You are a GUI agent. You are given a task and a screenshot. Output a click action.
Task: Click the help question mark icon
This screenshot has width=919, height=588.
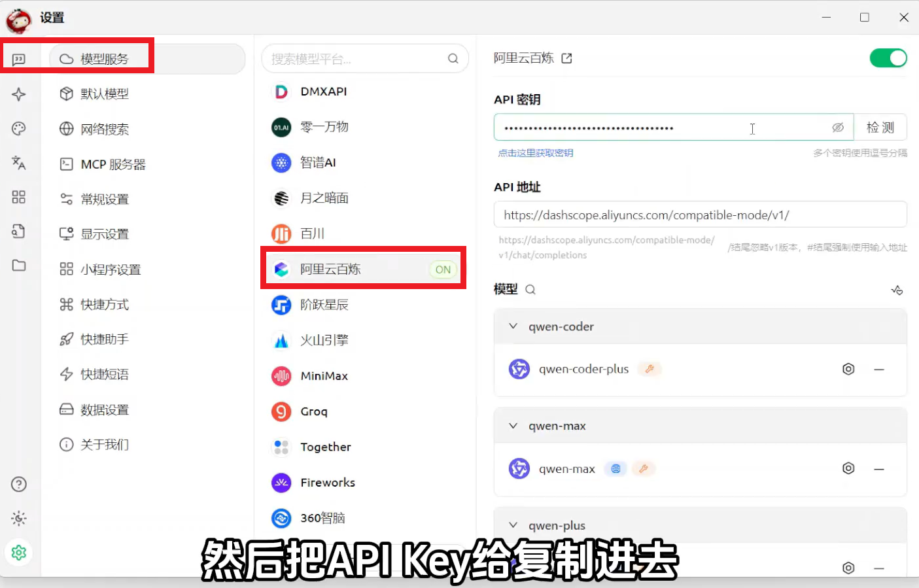(19, 484)
